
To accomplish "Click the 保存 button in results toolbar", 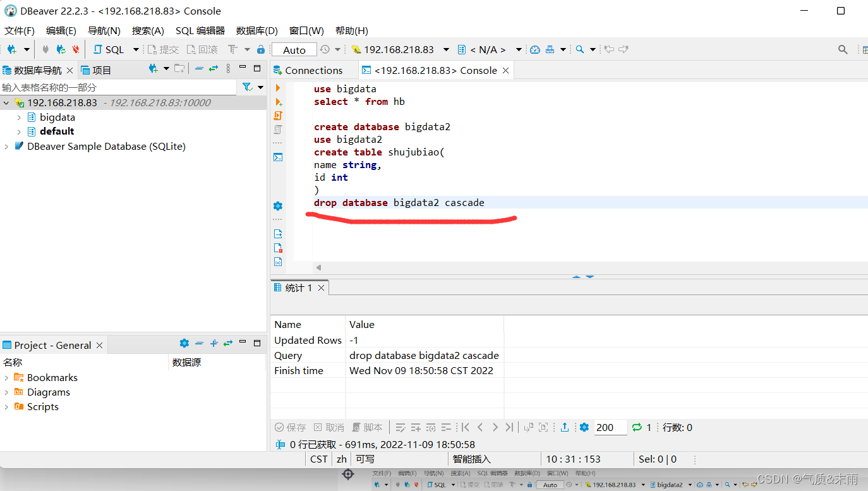I will 290,427.
